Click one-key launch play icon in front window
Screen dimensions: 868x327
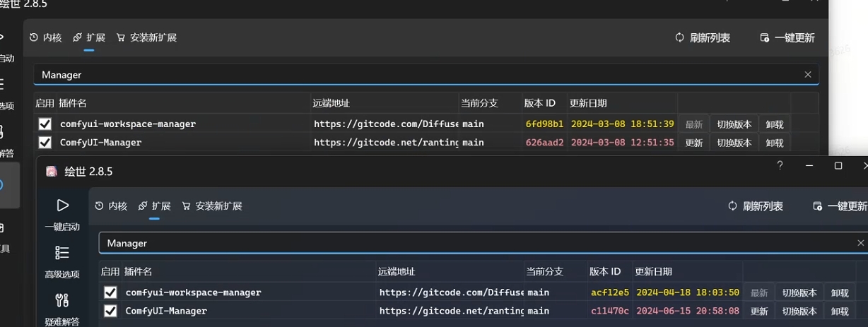62,206
